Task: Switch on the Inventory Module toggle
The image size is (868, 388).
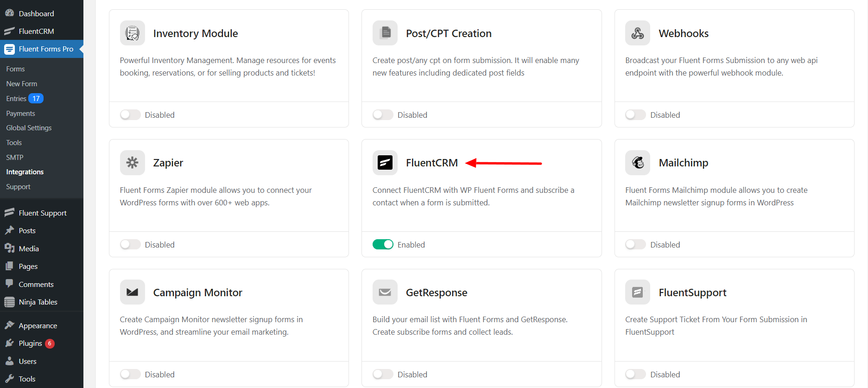Action: click(130, 114)
